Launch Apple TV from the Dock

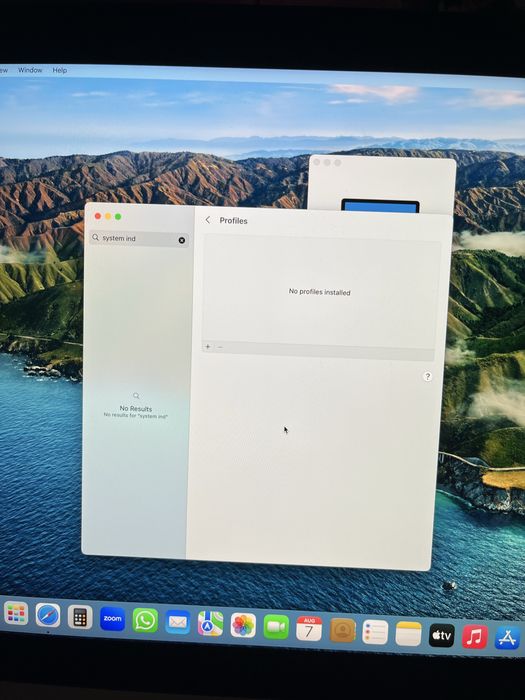point(442,635)
